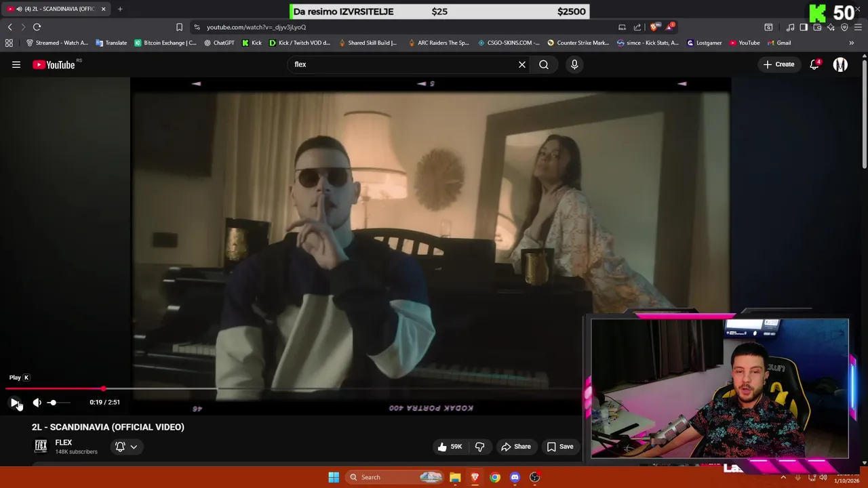The width and height of the screenshot is (868, 488).
Task: Reload the page
Action: 37,27
